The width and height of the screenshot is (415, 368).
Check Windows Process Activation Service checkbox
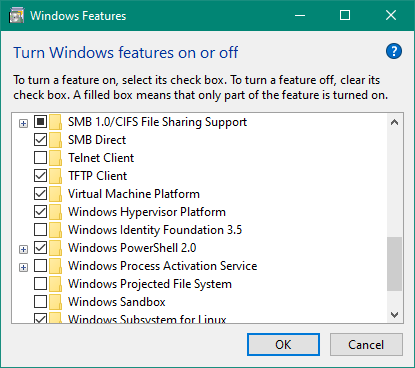(40, 266)
